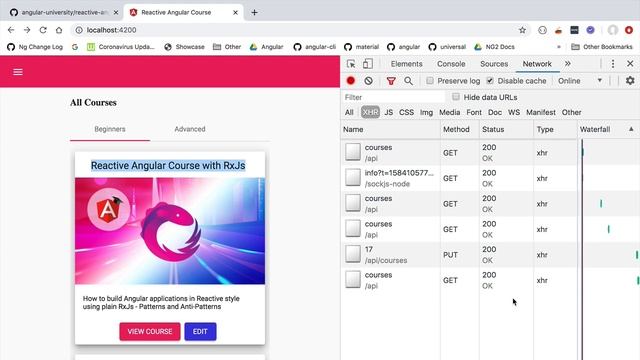Click the site info icon in address bar
Image resolution: width=640 pixels, height=360 pixels.
point(79,30)
